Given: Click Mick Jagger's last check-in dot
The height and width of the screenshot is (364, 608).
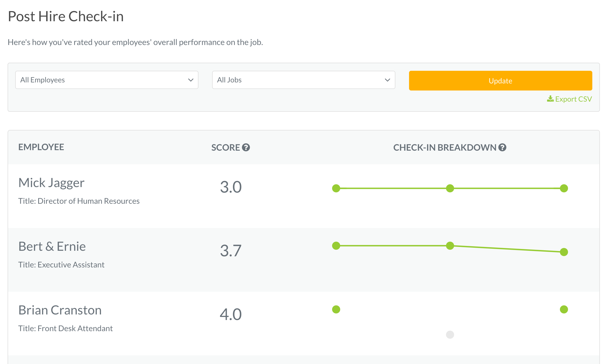Looking at the screenshot, I should (x=564, y=188).
